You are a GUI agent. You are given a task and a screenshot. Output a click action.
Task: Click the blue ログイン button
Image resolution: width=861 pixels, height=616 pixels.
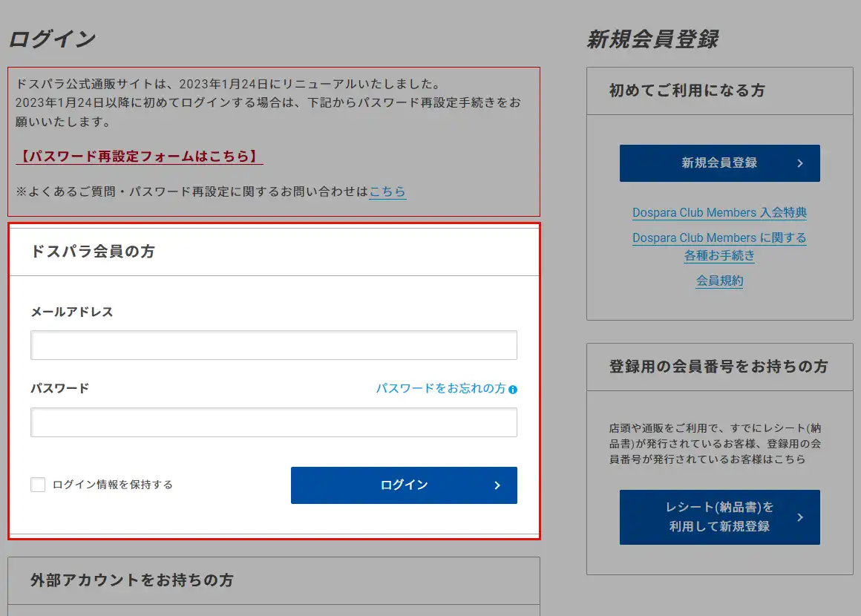click(x=404, y=485)
